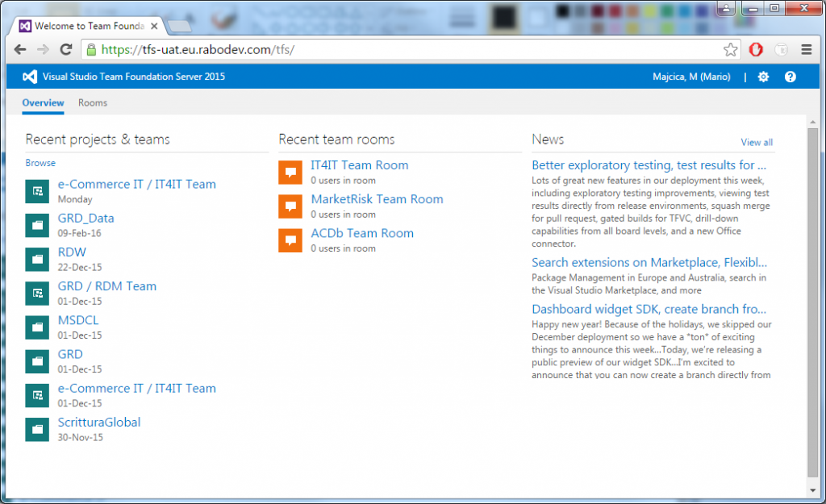Click the user name Majcica, M (Mario)
This screenshot has width=826, height=504.
coord(691,77)
